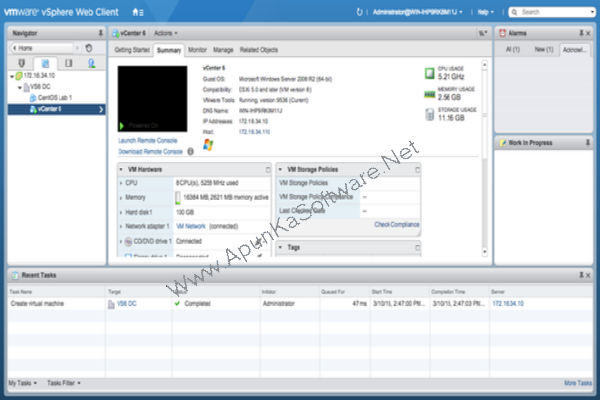Image resolution: width=600 pixels, height=400 pixels.
Task: Open the VM console thumbnail
Action: 152,98
